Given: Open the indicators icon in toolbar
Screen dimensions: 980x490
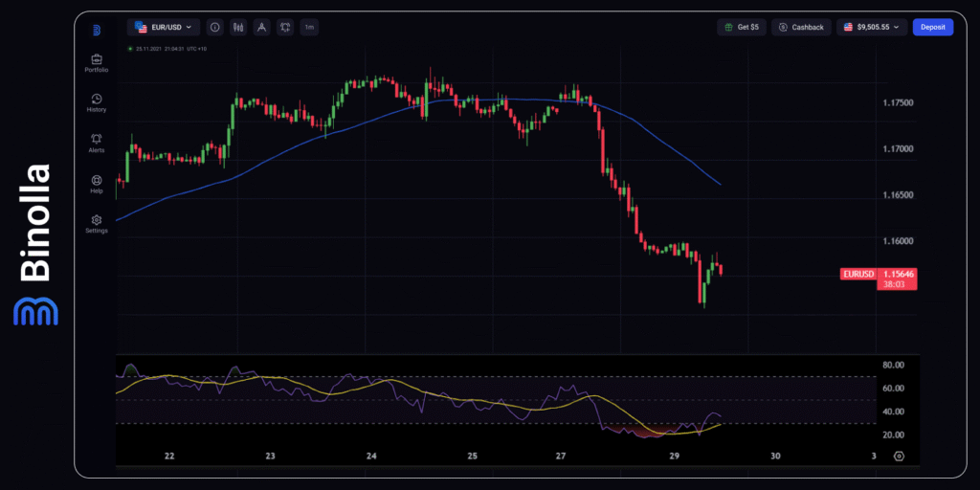Looking at the screenshot, I should click(x=285, y=28).
